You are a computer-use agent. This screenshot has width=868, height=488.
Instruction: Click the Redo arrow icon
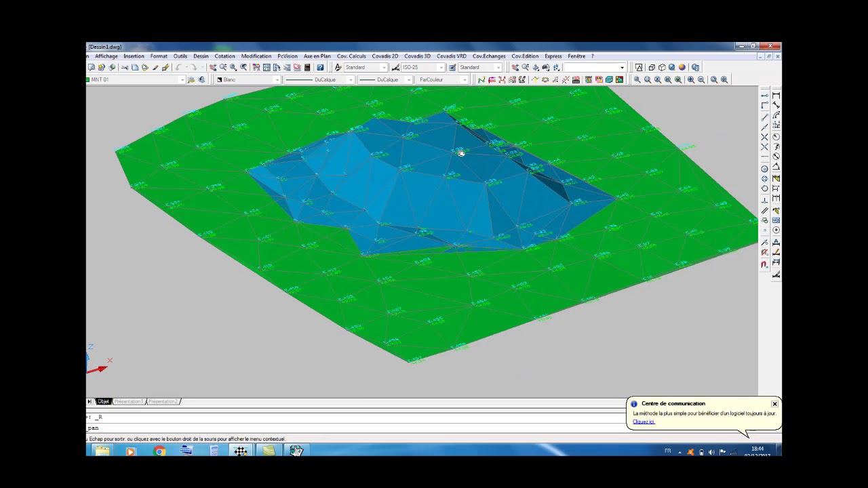[194, 67]
